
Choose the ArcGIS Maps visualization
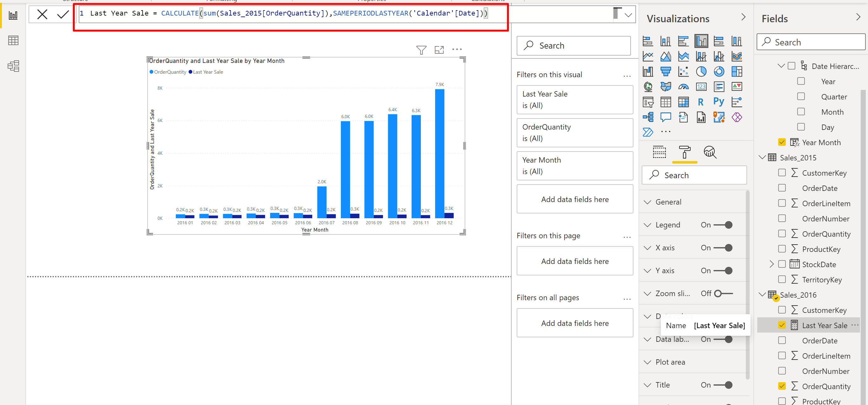719,117
